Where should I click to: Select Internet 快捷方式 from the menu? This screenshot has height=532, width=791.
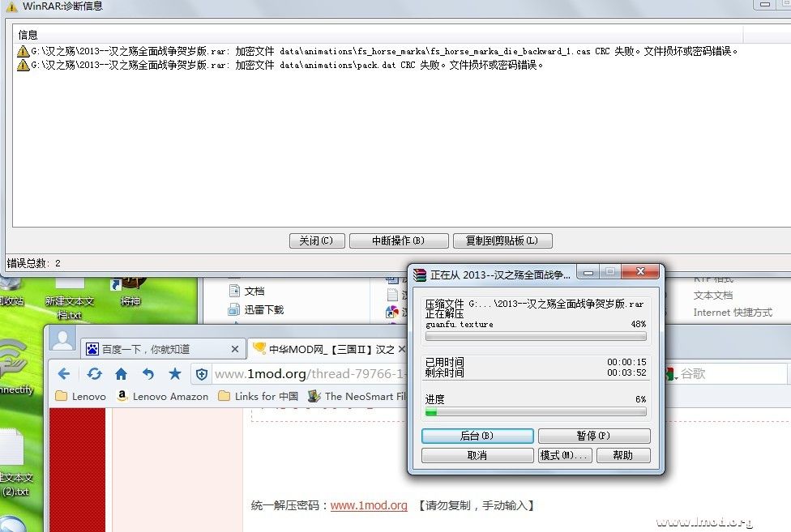[735, 313]
